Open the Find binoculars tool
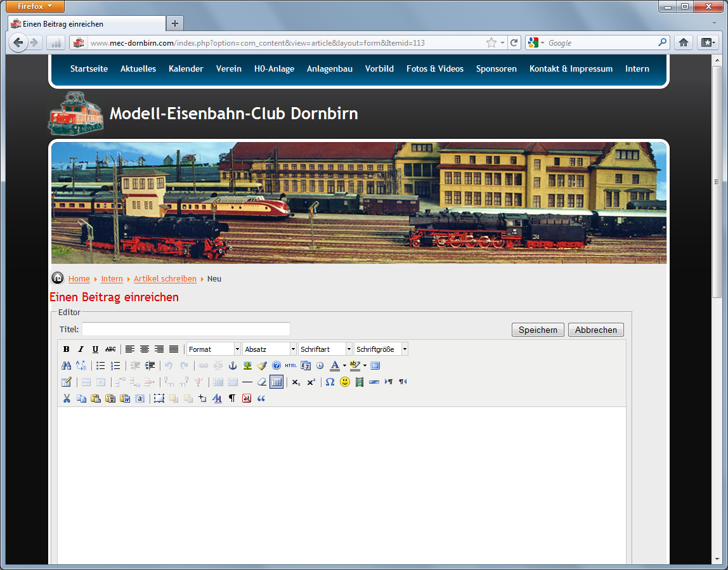The height and width of the screenshot is (570, 728). [67, 366]
